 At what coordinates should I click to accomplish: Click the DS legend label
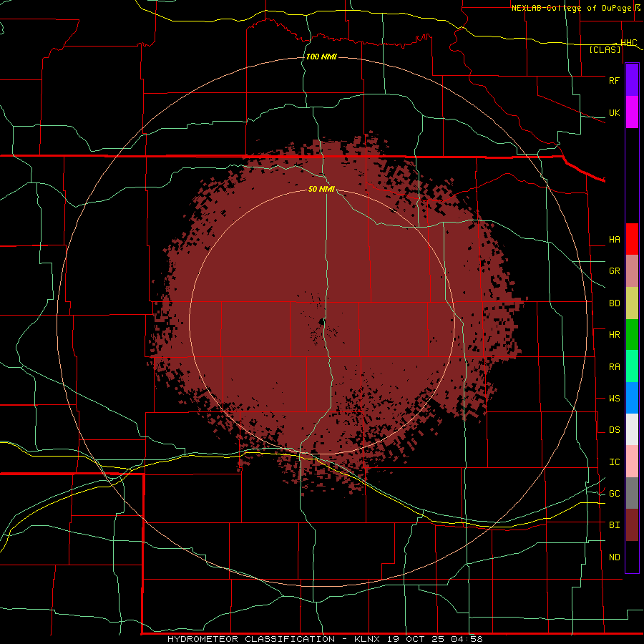coord(614,430)
